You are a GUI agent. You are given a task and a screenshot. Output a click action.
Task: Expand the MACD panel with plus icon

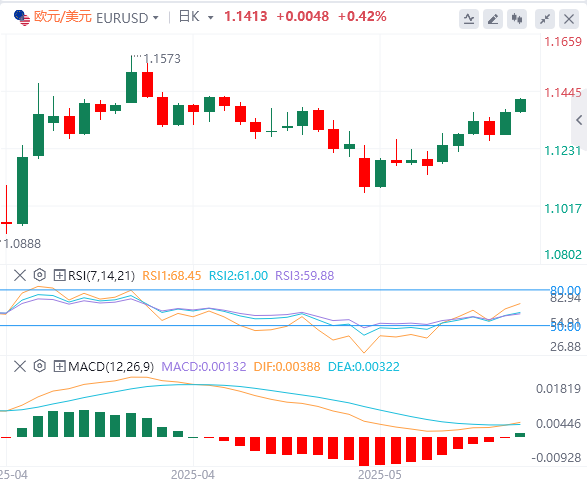pyautogui.click(x=60, y=366)
